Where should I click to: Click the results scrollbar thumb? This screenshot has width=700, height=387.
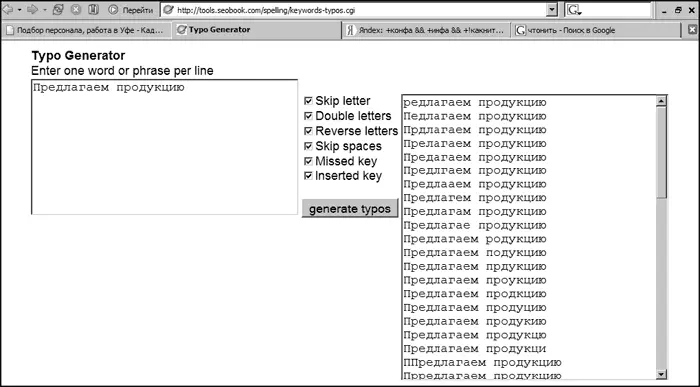tap(661, 152)
